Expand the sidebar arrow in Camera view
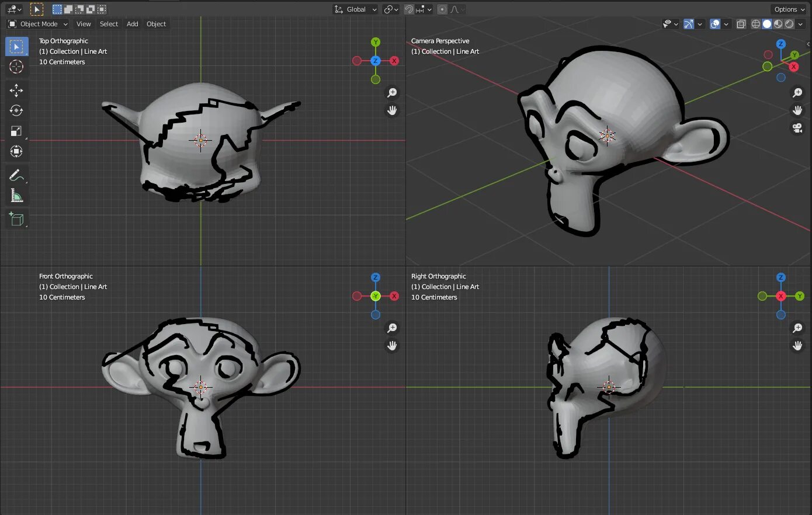 click(x=808, y=44)
